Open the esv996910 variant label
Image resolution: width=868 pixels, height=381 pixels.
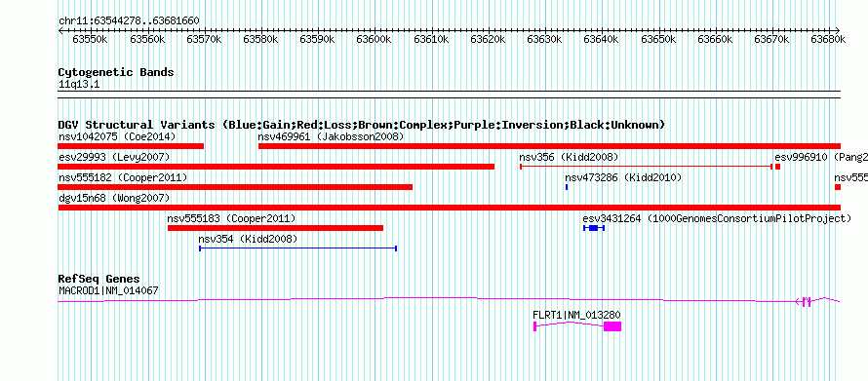point(821,158)
